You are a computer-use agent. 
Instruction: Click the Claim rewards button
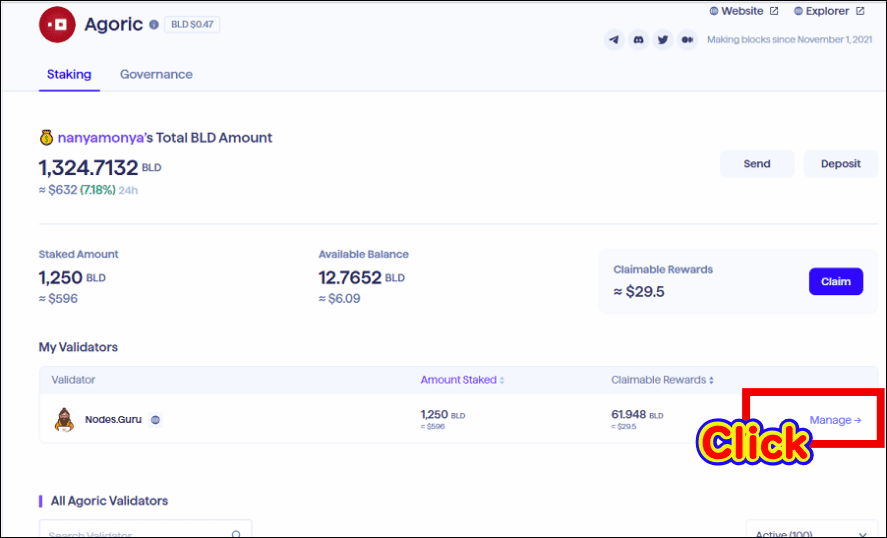point(836,281)
